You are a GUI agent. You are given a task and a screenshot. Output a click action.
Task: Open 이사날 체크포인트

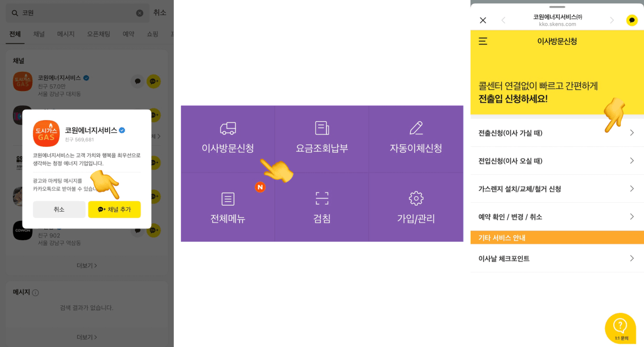pyautogui.click(x=557, y=258)
